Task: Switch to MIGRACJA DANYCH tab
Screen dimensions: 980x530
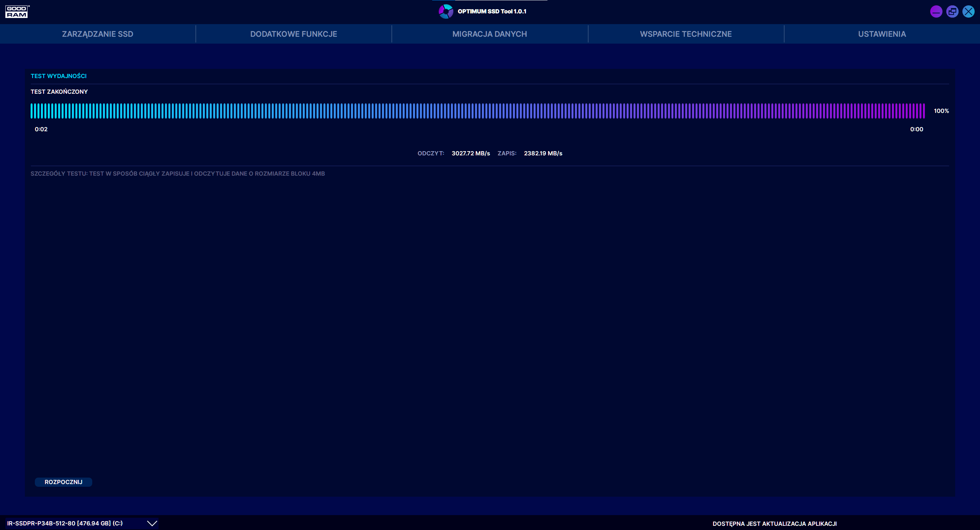Action: 490,34
